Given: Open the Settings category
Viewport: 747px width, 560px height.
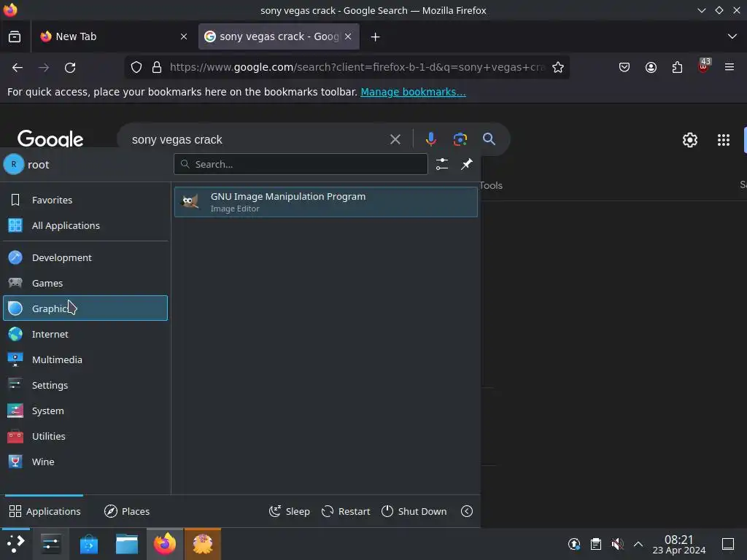Looking at the screenshot, I should tap(86, 385).
